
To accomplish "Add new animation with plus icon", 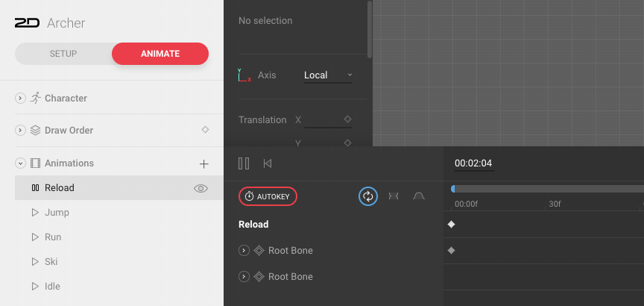I will point(203,164).
